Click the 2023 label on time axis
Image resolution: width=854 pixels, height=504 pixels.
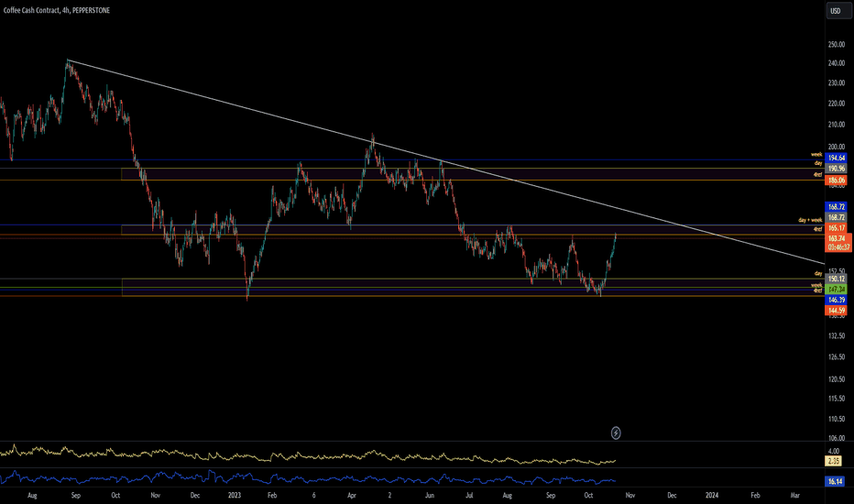pos(235,495)
